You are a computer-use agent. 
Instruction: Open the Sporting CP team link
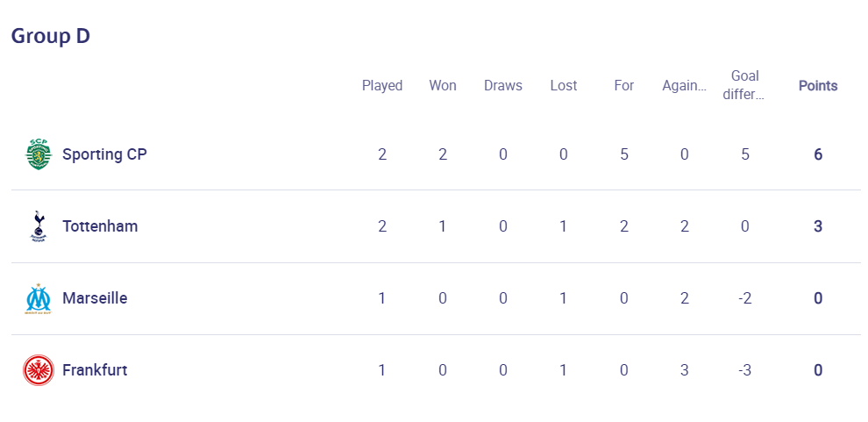pyautogui.click(x=104, y=154)
